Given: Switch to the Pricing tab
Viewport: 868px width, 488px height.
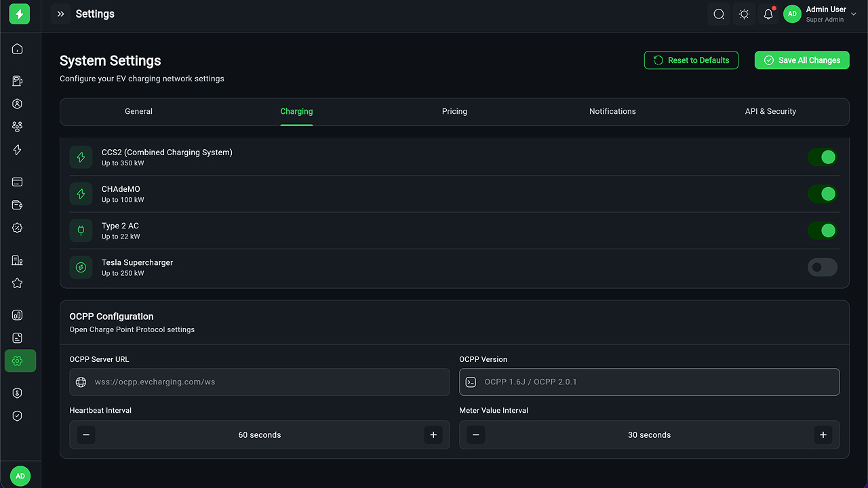Looking at the screenshot, I should (x=454, y=112).
